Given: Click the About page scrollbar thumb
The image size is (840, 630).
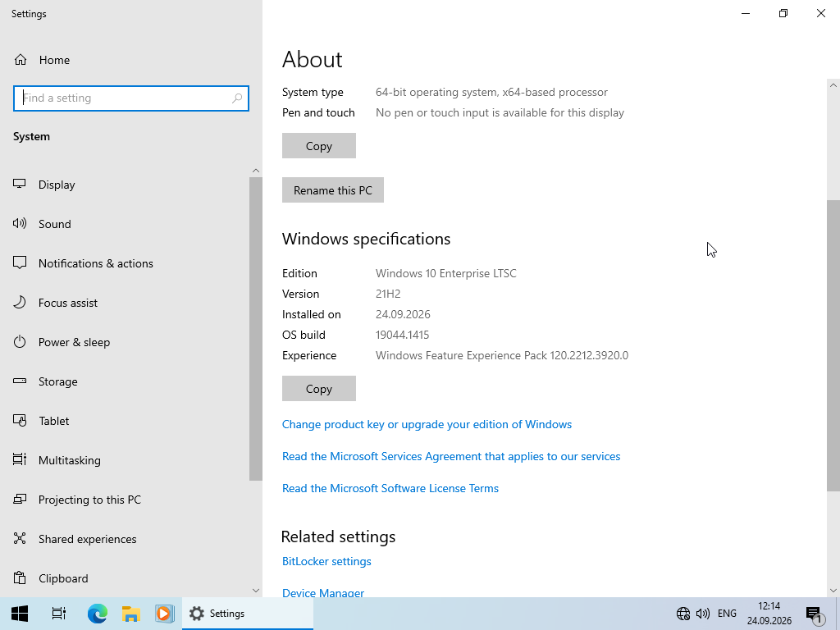Looking at the screenshot, I should [833, 345].
